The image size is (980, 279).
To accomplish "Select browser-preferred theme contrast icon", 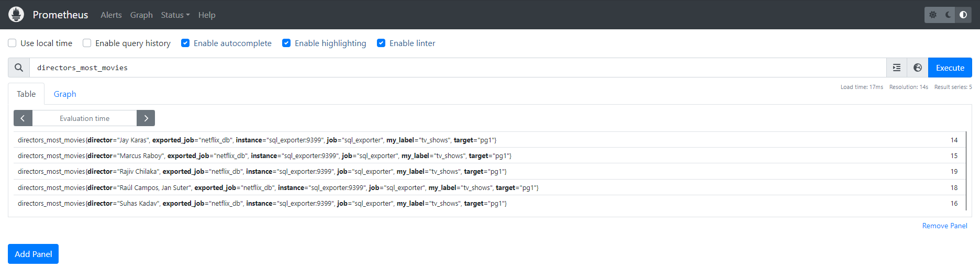I will coord(963,15).
